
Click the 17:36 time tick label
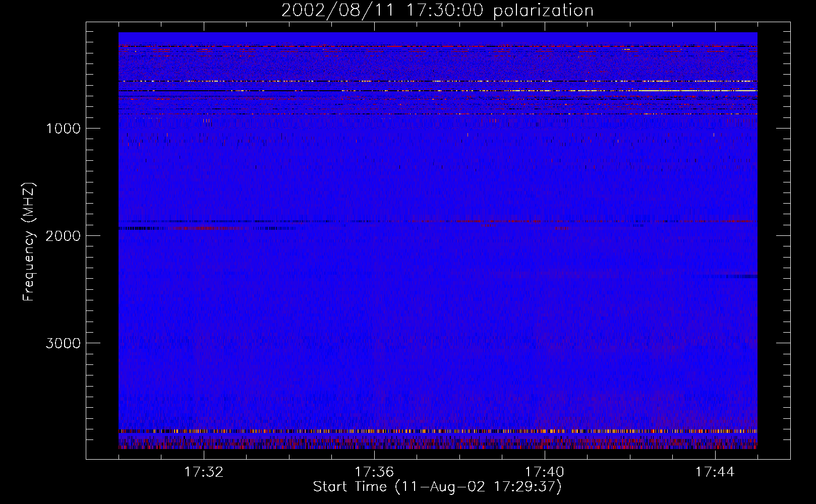(374, 472)
